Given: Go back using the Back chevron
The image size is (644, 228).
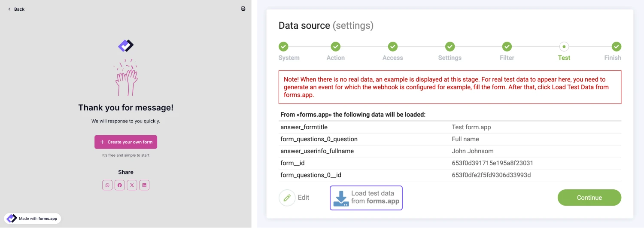Looking at the screenshot, I should 9,9.
